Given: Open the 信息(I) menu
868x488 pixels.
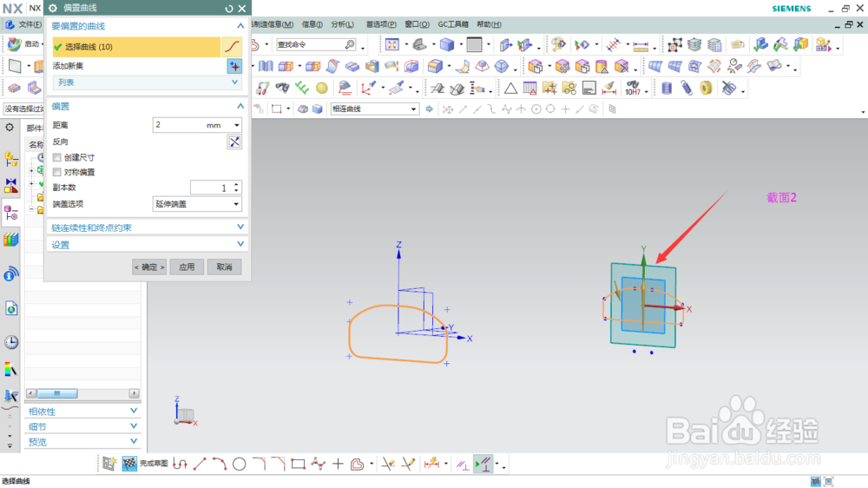Looking at the screenshot, I should click(x=312, y=24).
